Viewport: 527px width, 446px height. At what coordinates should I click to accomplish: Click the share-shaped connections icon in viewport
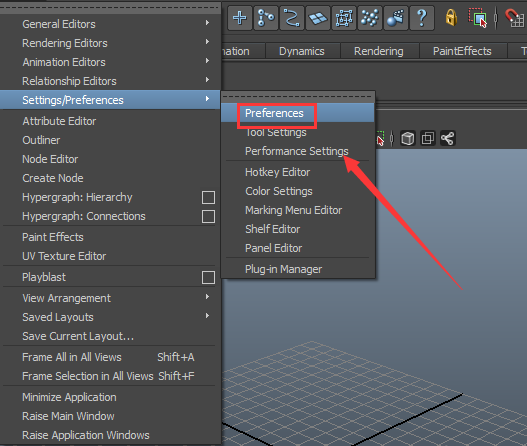448,138
